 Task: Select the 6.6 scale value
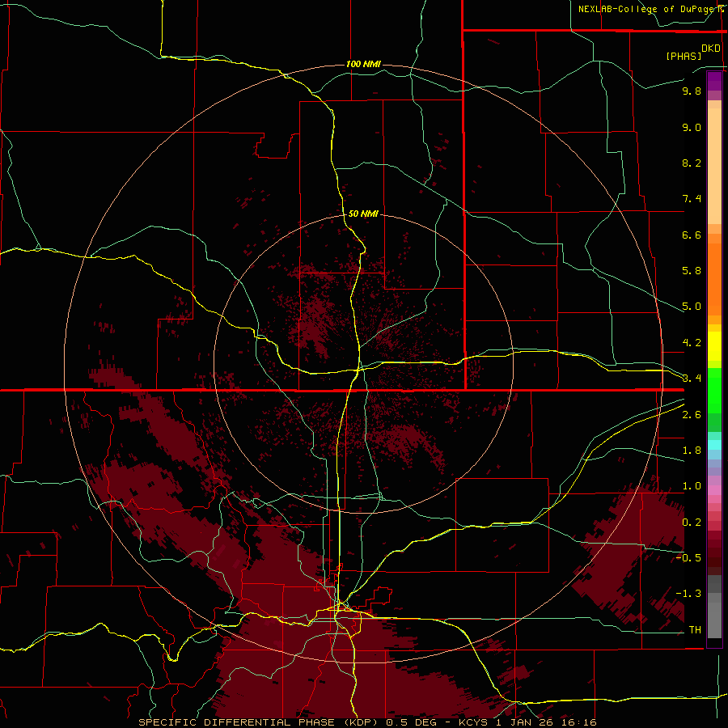coord(692,235)
